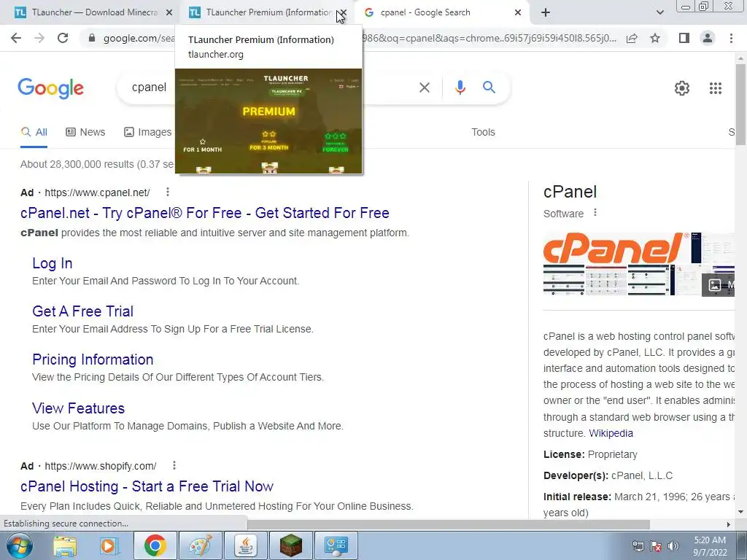The height and width of the screenshot is (560, 747).
Task: Open Windows Explorer from taskbar
Action: pos(65,546)
